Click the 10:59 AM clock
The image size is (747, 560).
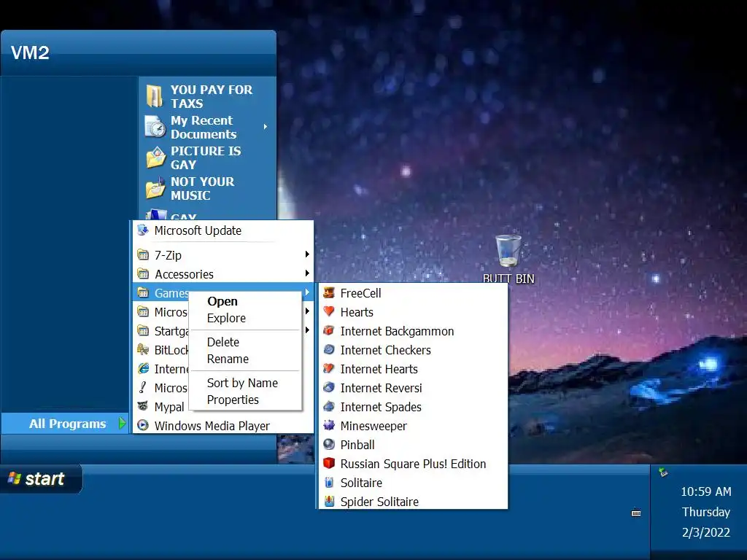[x=706, y=491]
